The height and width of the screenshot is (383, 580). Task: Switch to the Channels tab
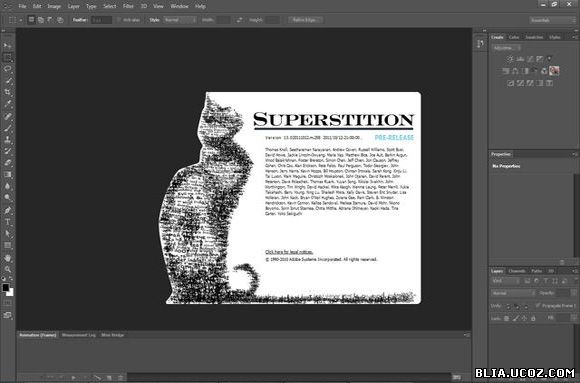pos(517,271)
